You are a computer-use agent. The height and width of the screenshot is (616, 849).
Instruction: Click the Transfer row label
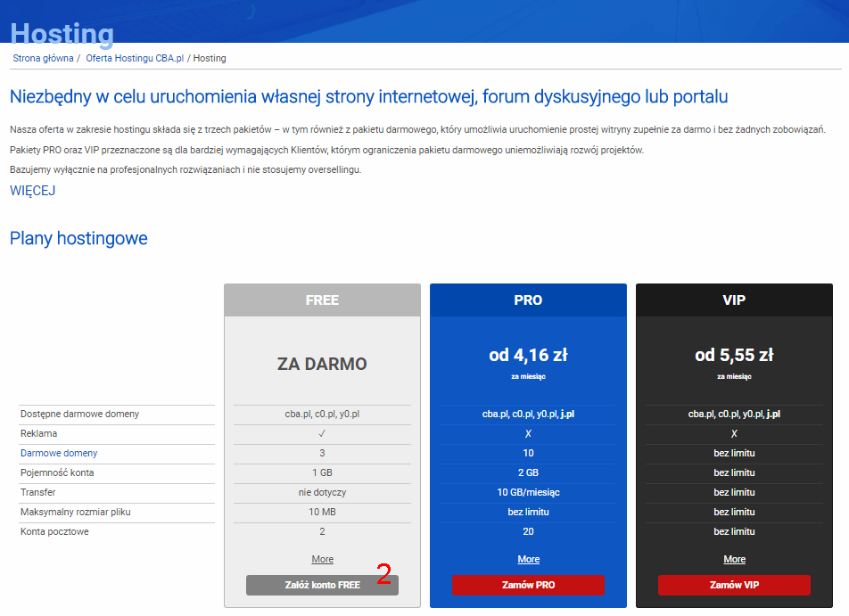(37, 492)
